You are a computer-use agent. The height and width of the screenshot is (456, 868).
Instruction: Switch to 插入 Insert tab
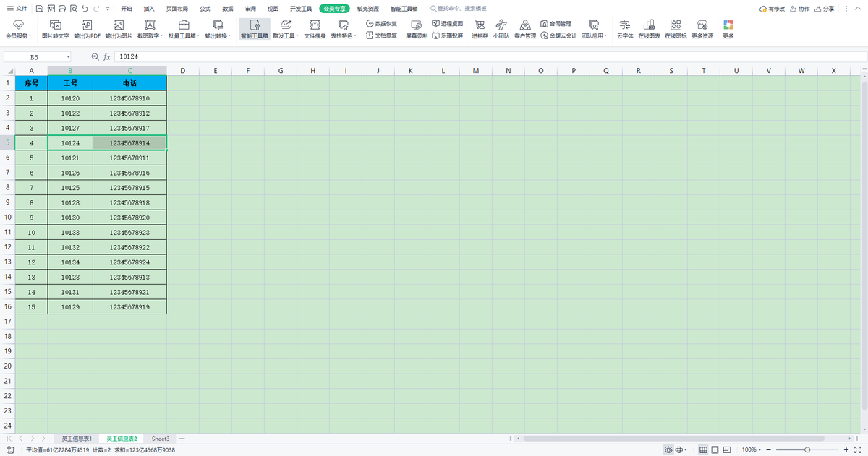pos(149,9)
